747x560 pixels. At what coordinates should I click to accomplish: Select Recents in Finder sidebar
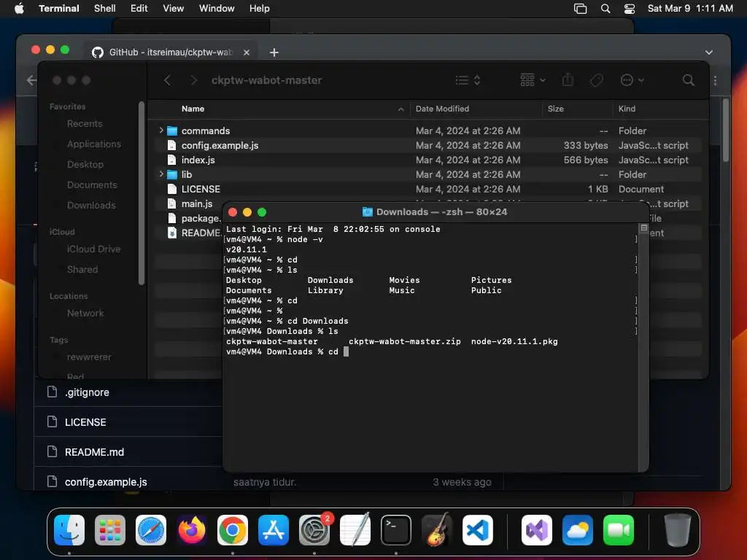[x=85, y=123]
